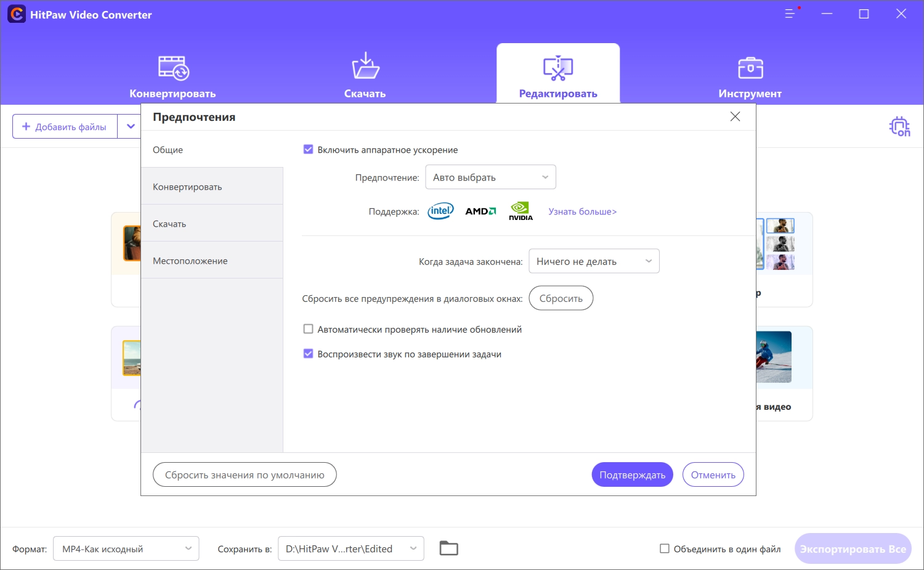
Task: Click the AMD logo icon
Action: tap(480, 211)
